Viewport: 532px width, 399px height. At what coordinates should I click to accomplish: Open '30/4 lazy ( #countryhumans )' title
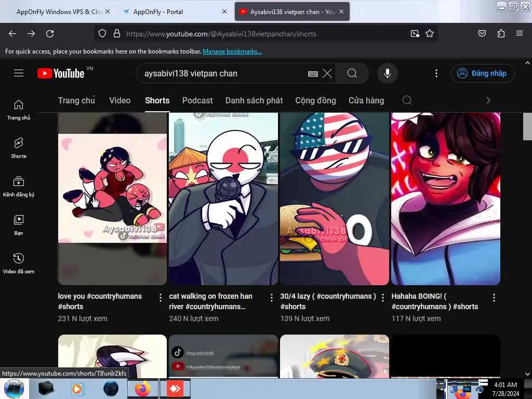[x=328, y=301]
